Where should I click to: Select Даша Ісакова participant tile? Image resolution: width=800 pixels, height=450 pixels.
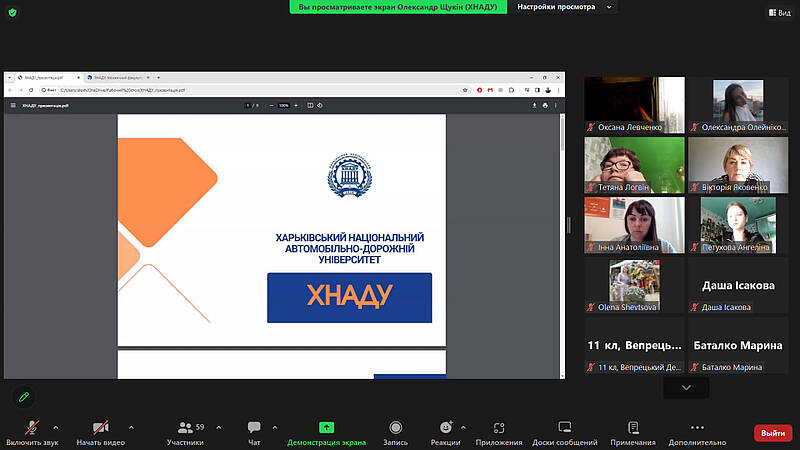point(738,285)
